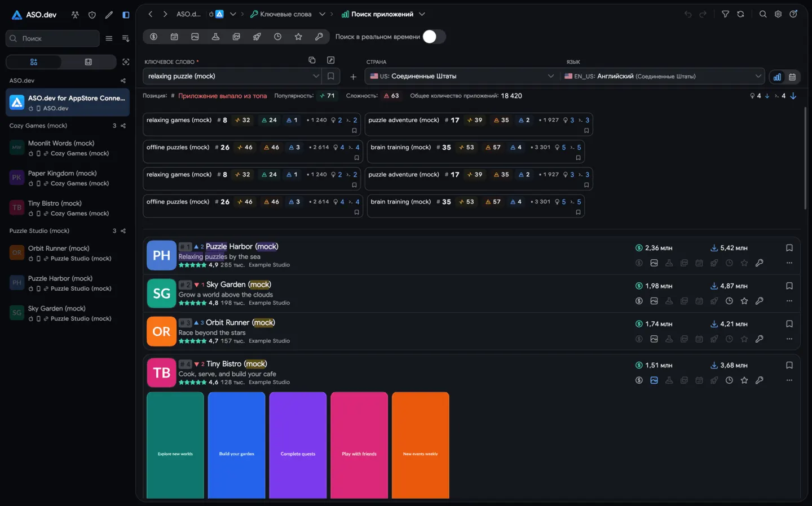This screenshot has width=812, height=506.
Task: Open the help question mark icon
Action: [793, 14]
